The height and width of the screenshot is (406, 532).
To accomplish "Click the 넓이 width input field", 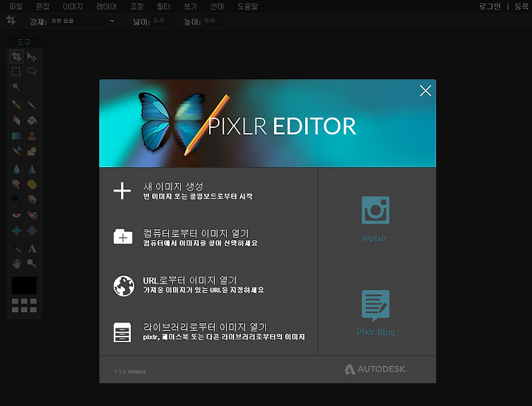I will click(162, 21).
